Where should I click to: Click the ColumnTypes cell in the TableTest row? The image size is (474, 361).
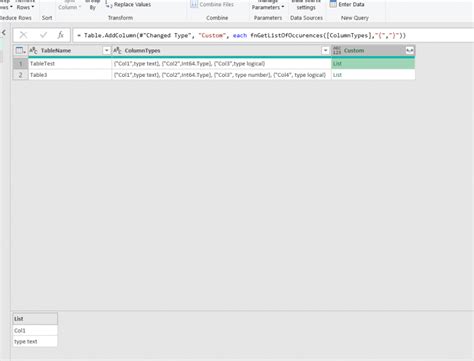(x=221, y=64)
